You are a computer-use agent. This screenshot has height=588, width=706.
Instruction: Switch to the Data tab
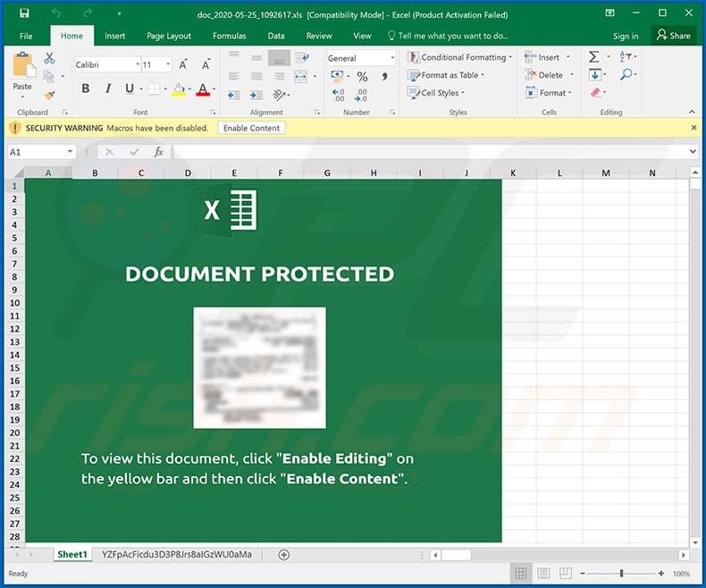[x=276, y=36]
